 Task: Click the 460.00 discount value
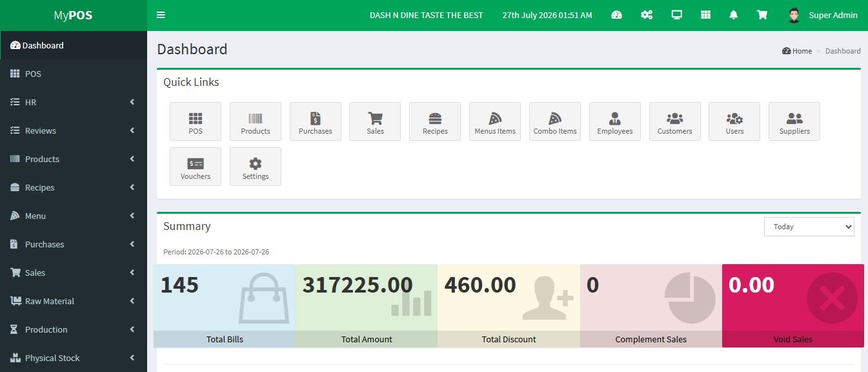(x=480, y=285)
